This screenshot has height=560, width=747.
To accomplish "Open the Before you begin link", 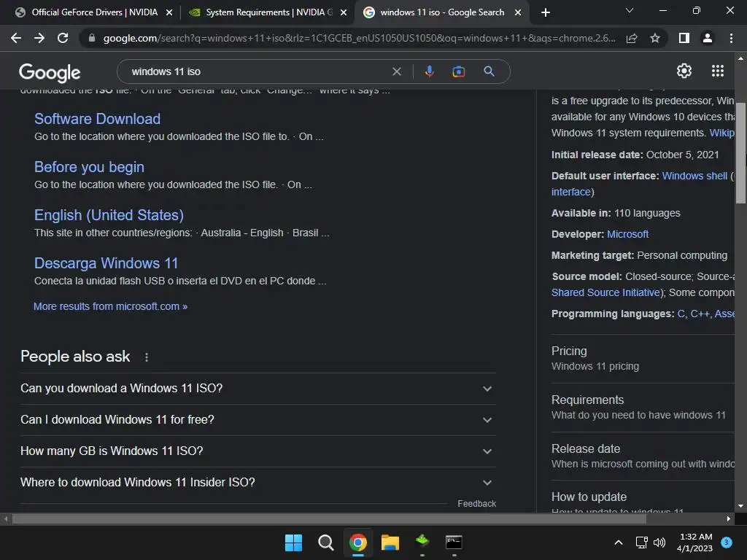I will (x=89, y=167).
